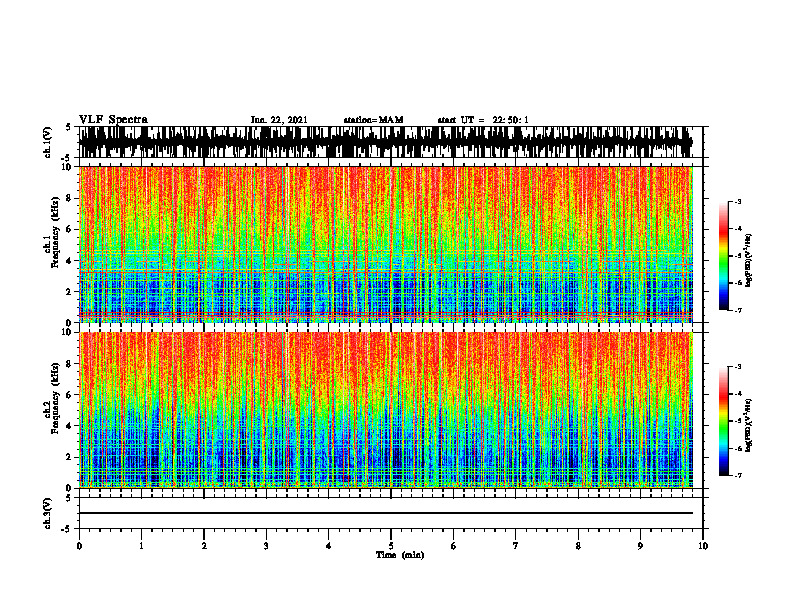Select the ch.2 spectrogram color bar
Viewport: 792px width, 612px height.
coord(723,421)
